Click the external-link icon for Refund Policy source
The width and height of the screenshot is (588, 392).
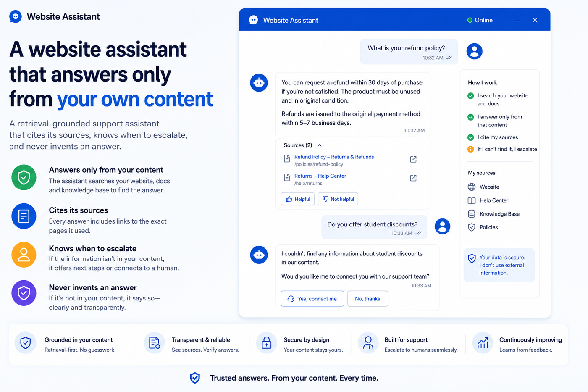[413, 159]
